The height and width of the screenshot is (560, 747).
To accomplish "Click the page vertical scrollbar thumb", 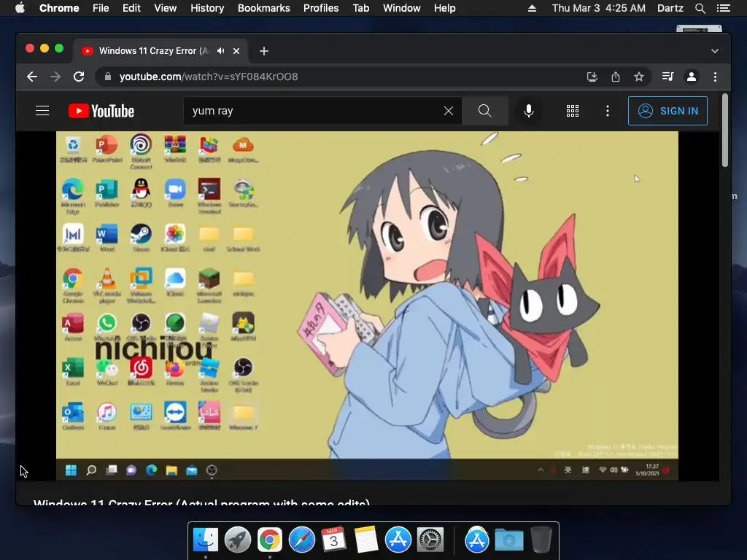I will click(x=724, y=130).
